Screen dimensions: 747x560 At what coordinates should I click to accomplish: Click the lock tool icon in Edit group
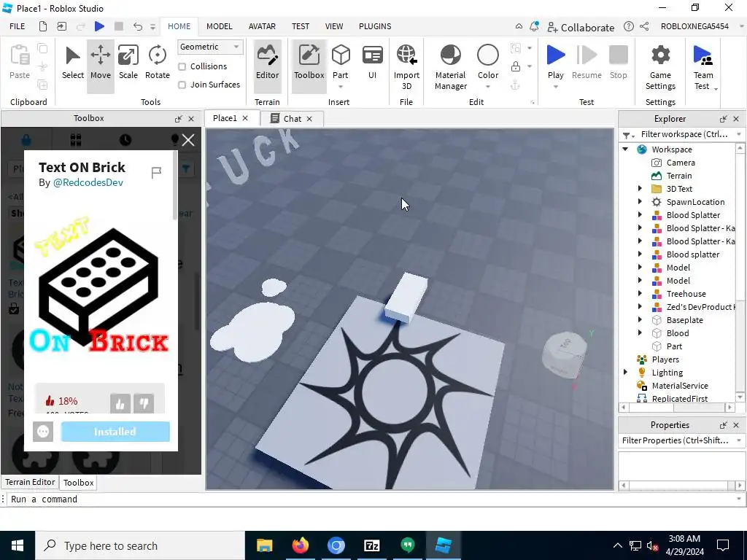point(516,66)
